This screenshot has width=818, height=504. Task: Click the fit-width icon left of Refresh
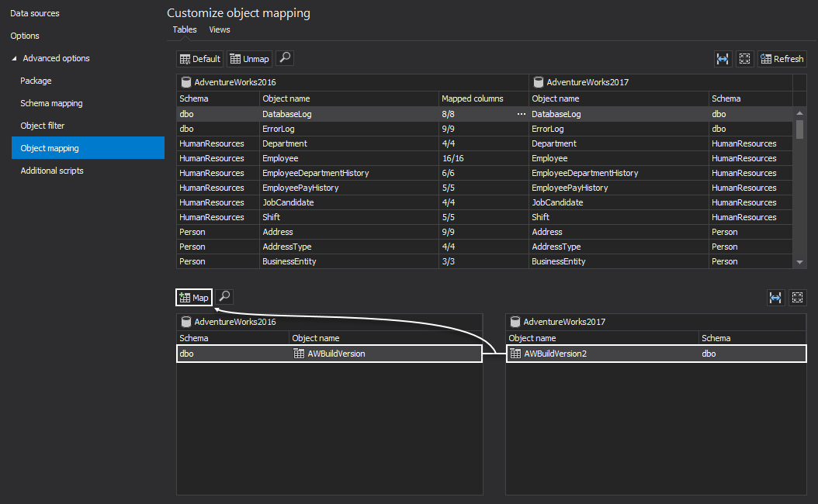coord(723,59)
